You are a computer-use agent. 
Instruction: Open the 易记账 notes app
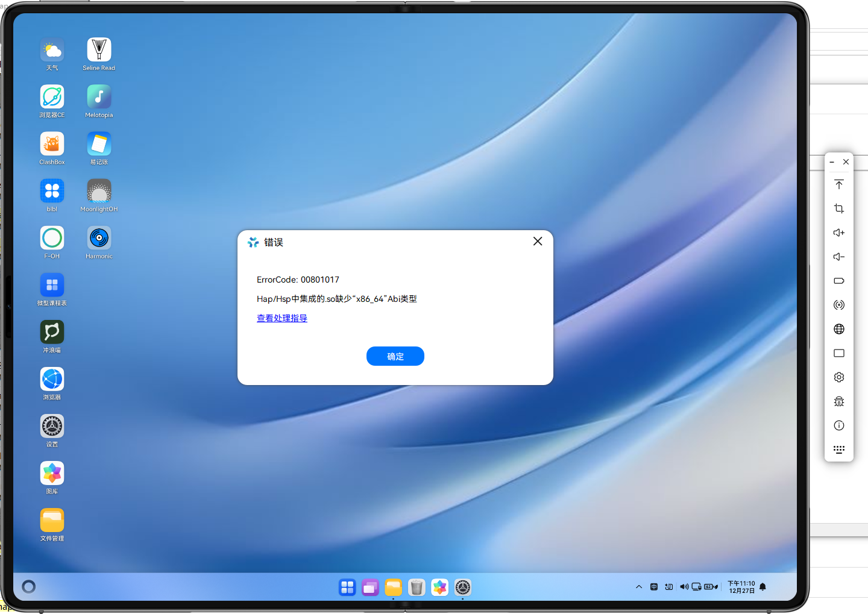coord(98,143)
